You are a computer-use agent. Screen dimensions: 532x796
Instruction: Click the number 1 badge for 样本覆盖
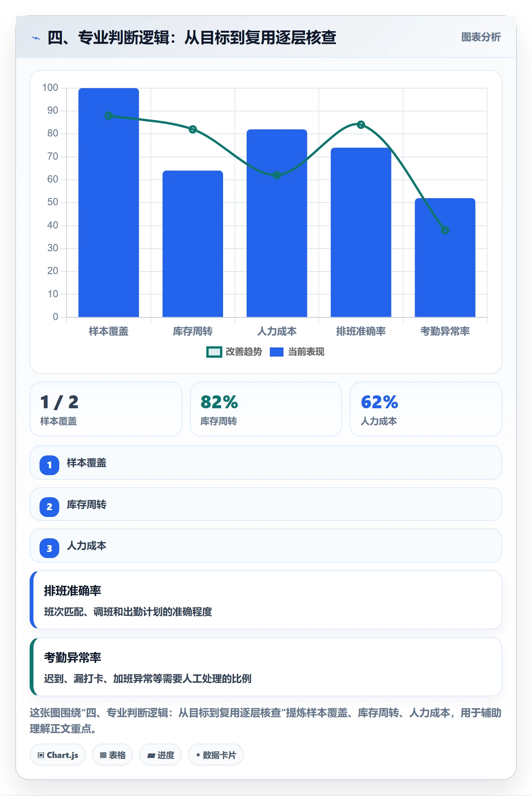49,465
